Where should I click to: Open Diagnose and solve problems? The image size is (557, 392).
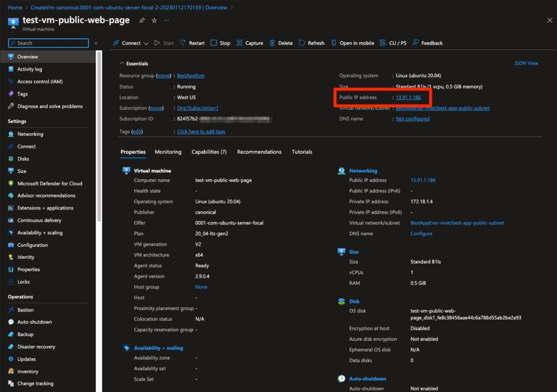click(49, 106)
